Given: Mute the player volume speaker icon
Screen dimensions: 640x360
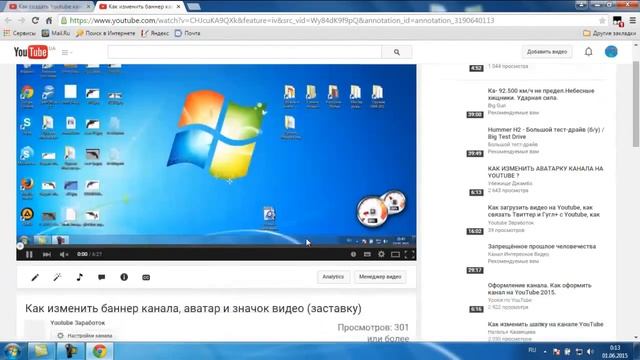Looking at the screenshot, I should (64, 254).
